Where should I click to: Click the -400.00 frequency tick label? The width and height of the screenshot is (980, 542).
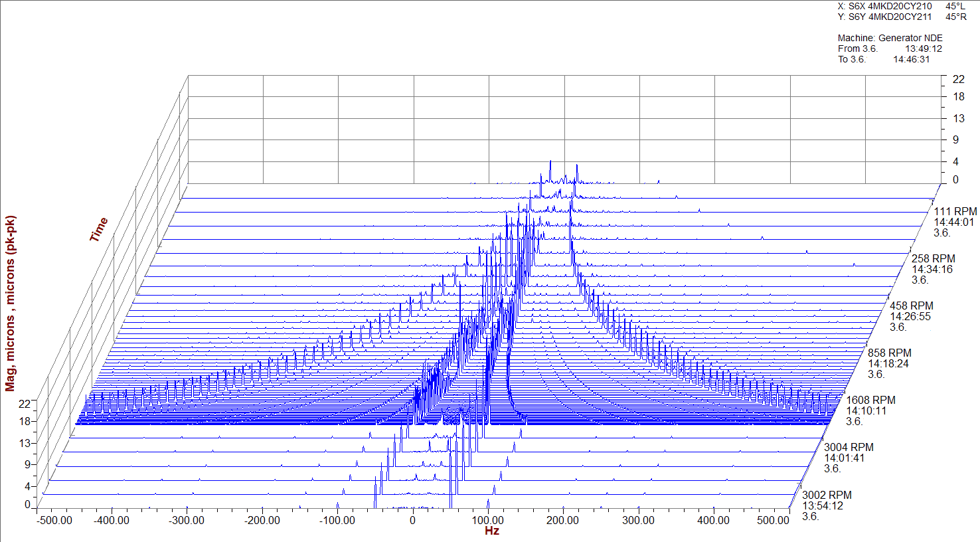pyautogui.click(x=111, y=520)
